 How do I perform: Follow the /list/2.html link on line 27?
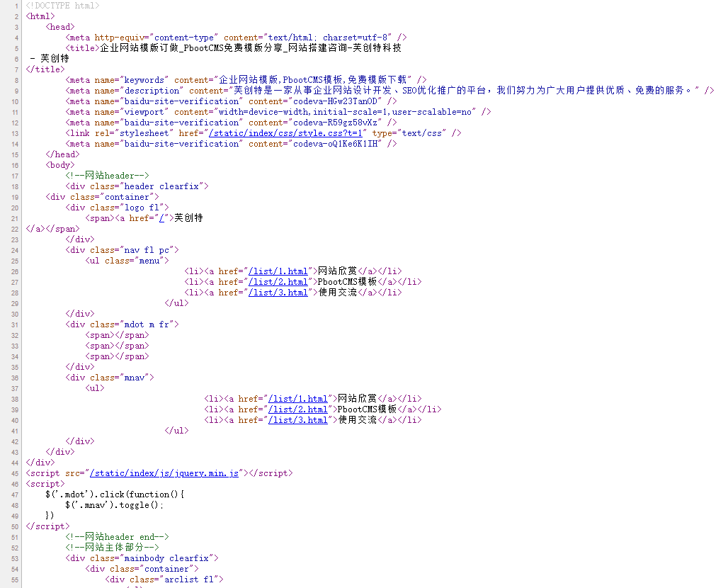coord(278,282)
